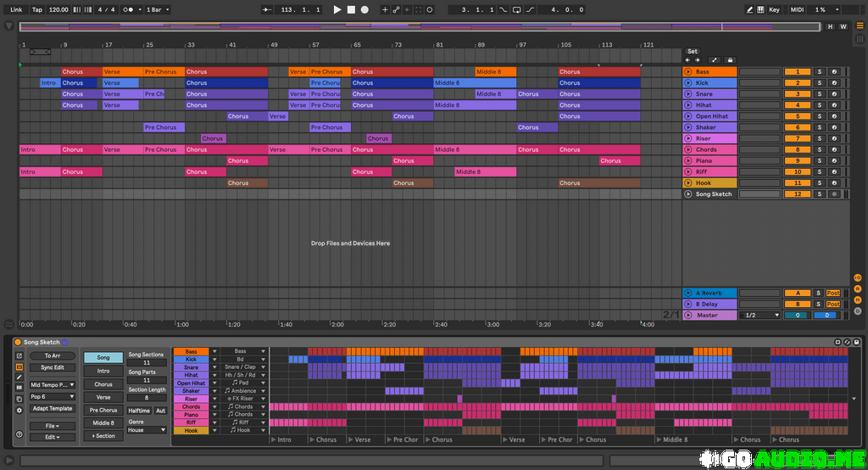This screenshot has height=470, width=868.
Task: Click the Stop button in transport
Action: pos(351,9)
